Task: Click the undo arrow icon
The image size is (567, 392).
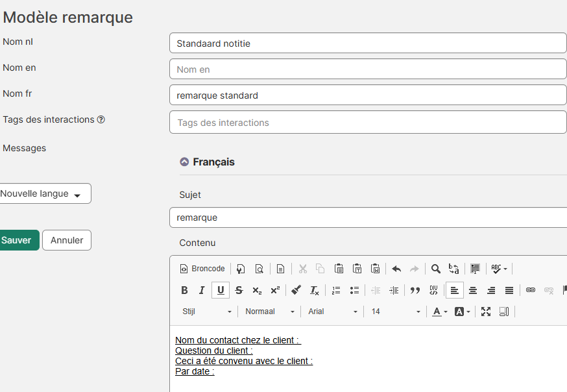Action: [396, 269]
